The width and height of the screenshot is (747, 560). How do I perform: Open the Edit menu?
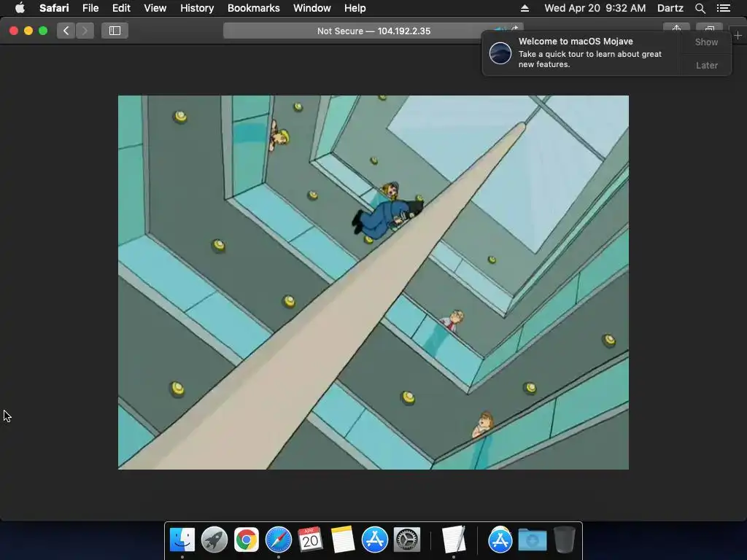click(x=121, y=8)
